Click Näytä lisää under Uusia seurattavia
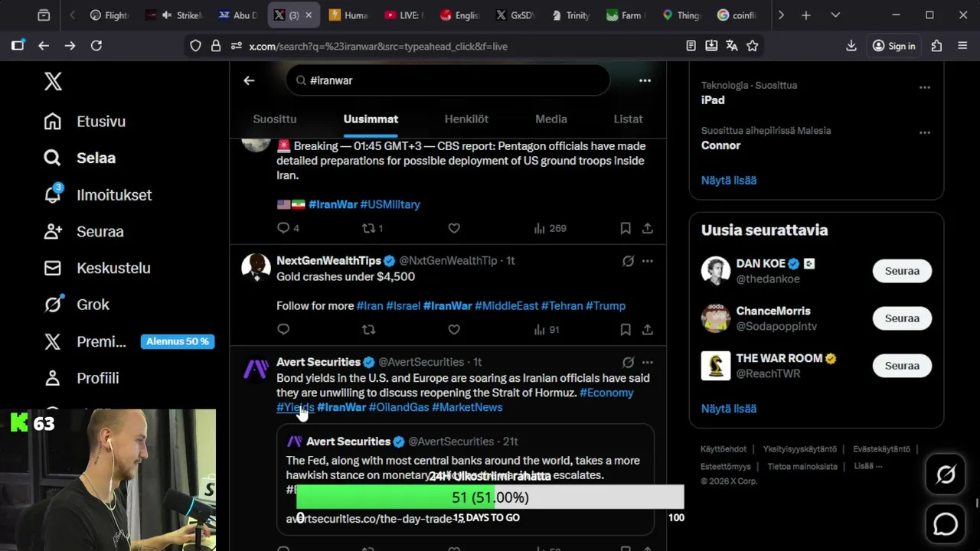This screenshot has height=551, width=980. pyautogui.click(x=729, y=408)
